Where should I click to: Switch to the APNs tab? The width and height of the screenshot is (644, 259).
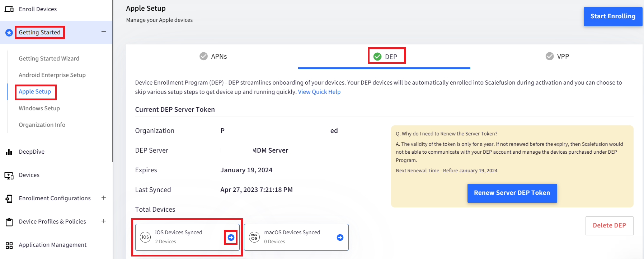click(x=212, y=57)
